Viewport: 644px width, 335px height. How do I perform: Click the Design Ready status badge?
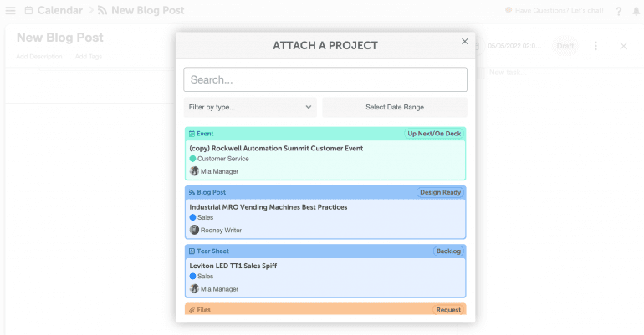click(x=440, y=192)
